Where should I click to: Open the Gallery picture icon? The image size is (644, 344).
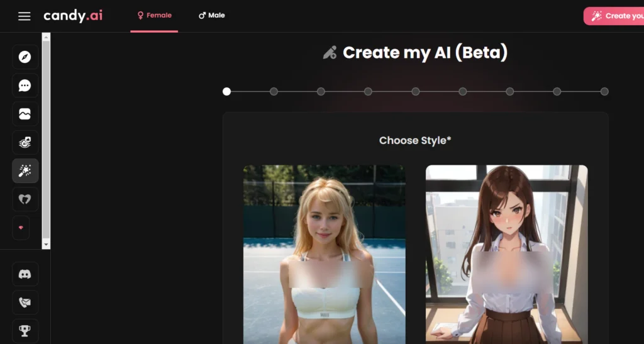tap(25, 114)
